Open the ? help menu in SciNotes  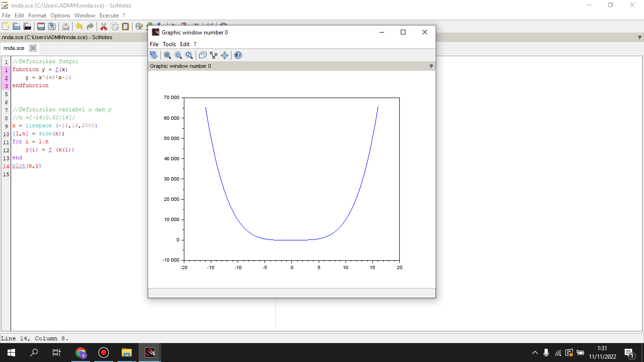124,16
